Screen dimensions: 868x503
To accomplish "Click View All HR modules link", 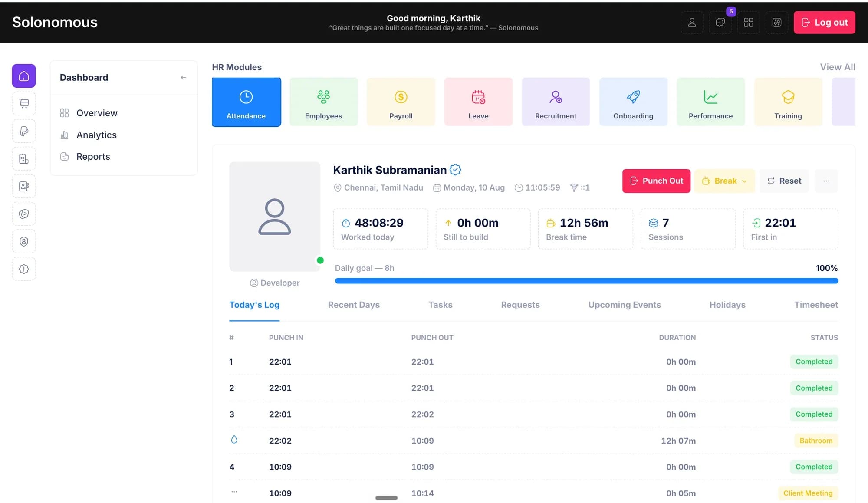I will [x=837, y=67].
